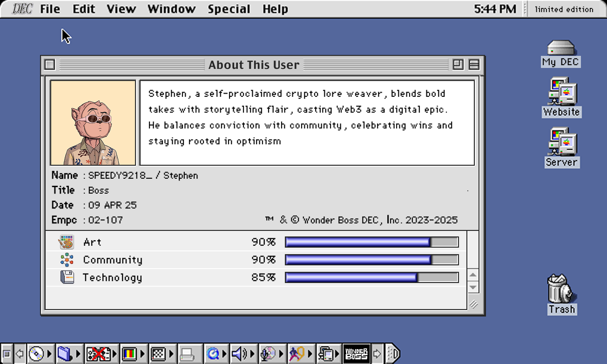
Task: Click the control strip close box
Action: (x=7, y=354)
